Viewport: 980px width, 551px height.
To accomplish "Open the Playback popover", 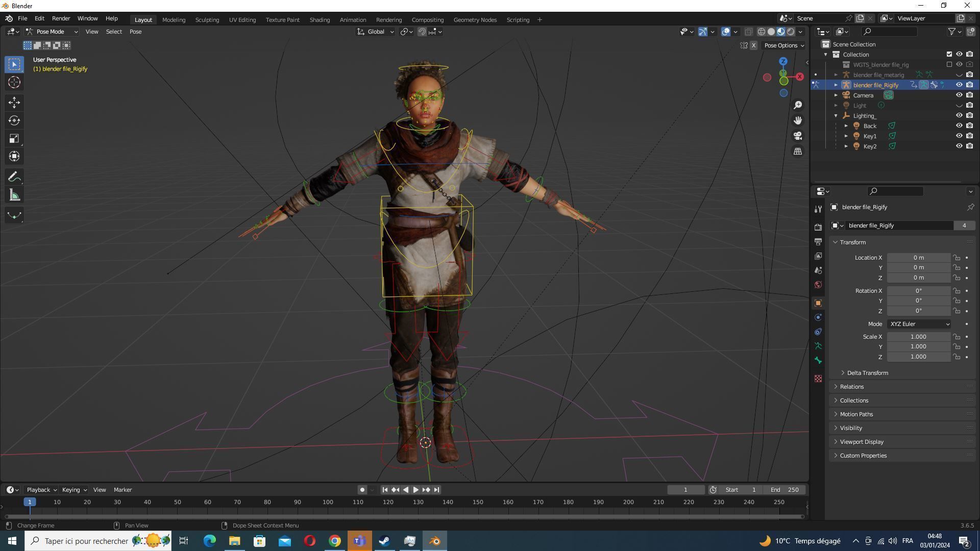I will (41, 490).
